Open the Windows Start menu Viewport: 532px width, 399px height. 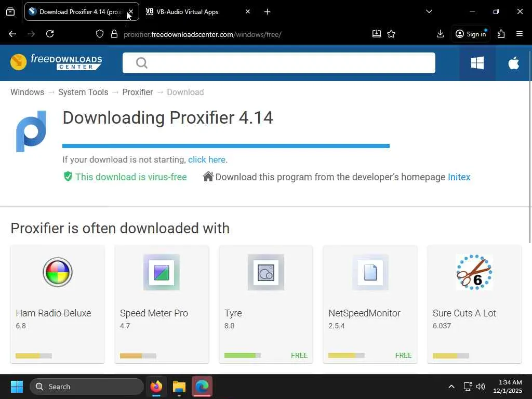17,387
